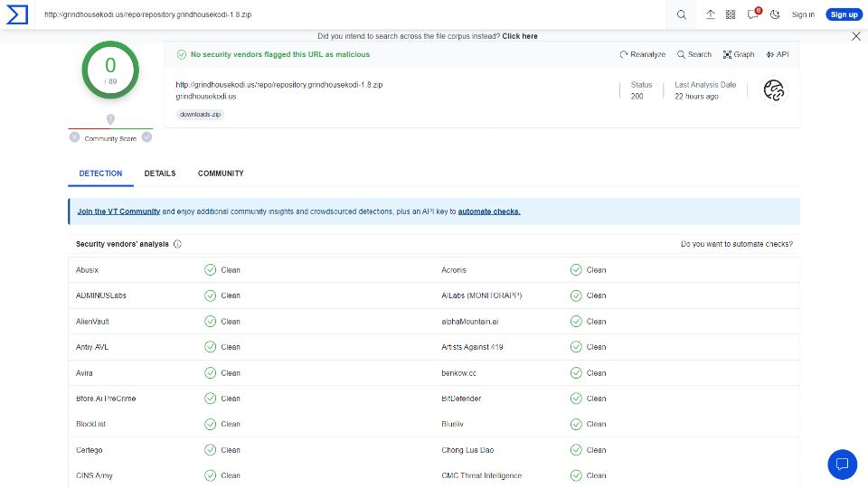The height and width of the screenshot is (488, 868).
Task: Open the chat bubble button
Action: click(842, 464)
